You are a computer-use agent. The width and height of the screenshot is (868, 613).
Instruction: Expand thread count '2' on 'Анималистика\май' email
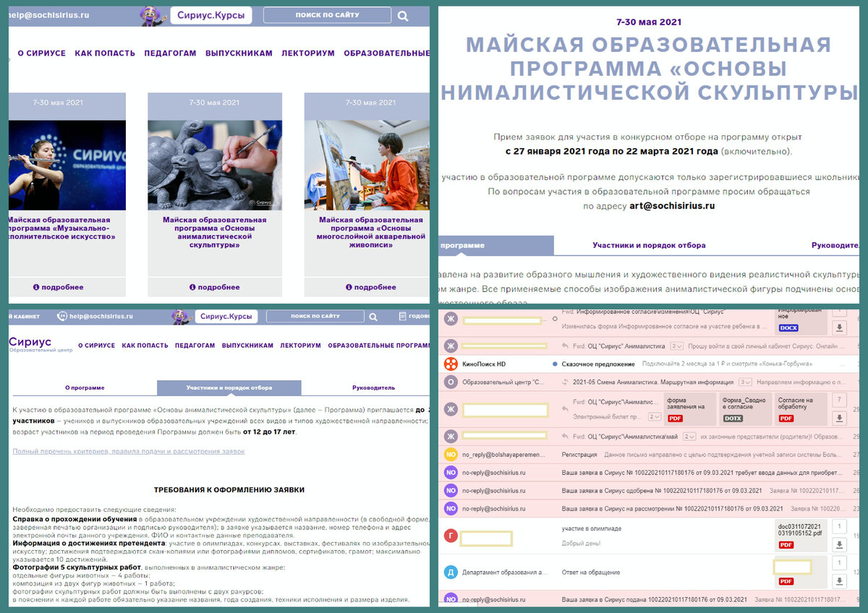689,436
